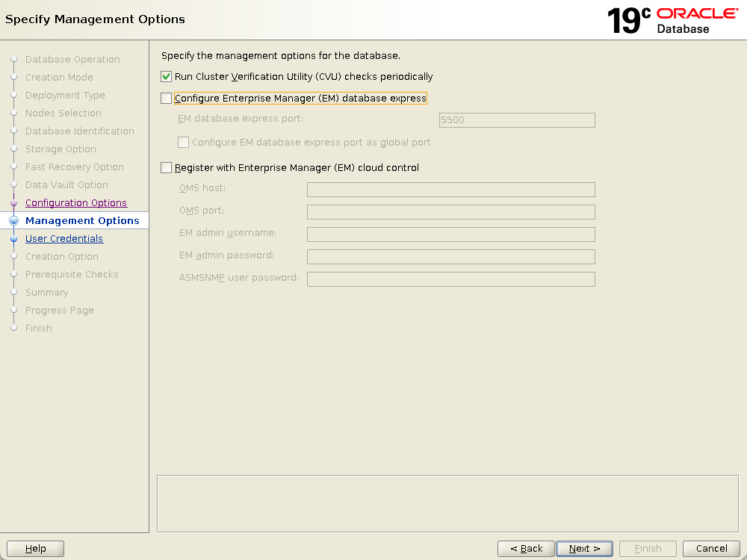
Task: Click the User Credentials step bullet icon
Action: point(13,239)
